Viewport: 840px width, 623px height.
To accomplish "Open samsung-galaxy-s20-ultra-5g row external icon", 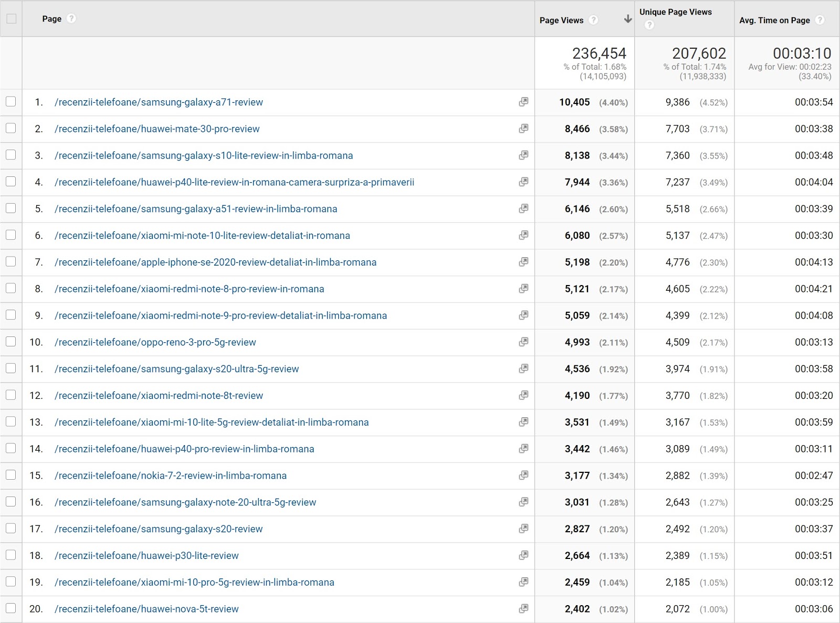I will pyautogui.click(x=523, y=368).
